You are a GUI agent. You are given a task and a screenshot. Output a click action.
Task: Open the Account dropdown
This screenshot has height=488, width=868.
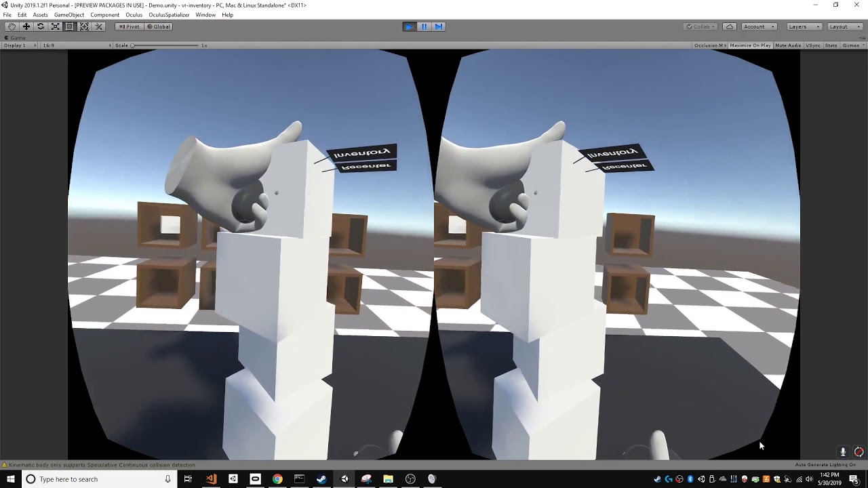[759, 26]
